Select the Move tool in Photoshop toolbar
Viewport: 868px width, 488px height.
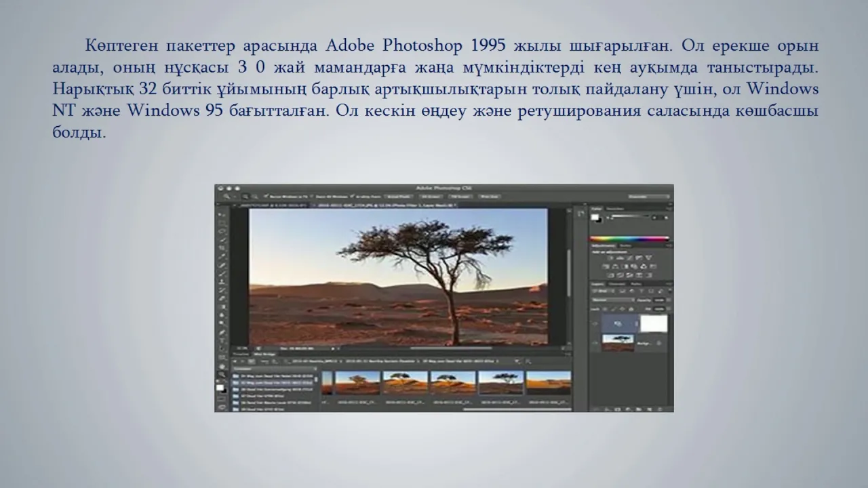click(222, 215)
